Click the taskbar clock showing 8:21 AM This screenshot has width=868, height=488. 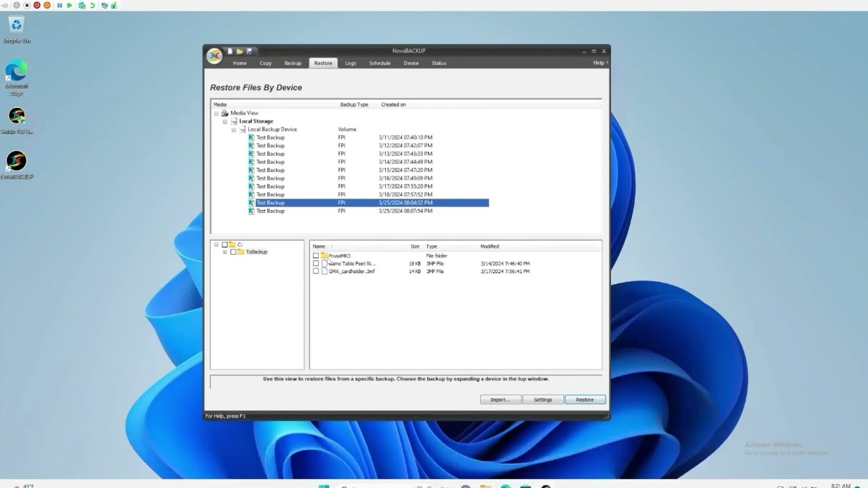[x=840, y=485]
